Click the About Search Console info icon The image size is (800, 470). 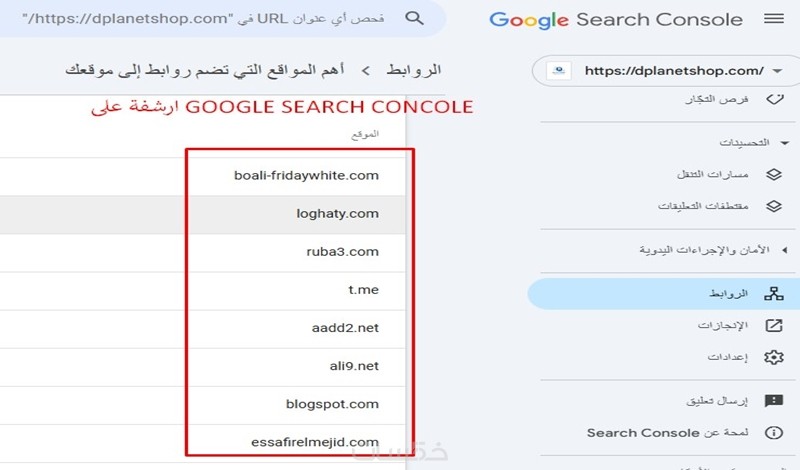point(773,433)
